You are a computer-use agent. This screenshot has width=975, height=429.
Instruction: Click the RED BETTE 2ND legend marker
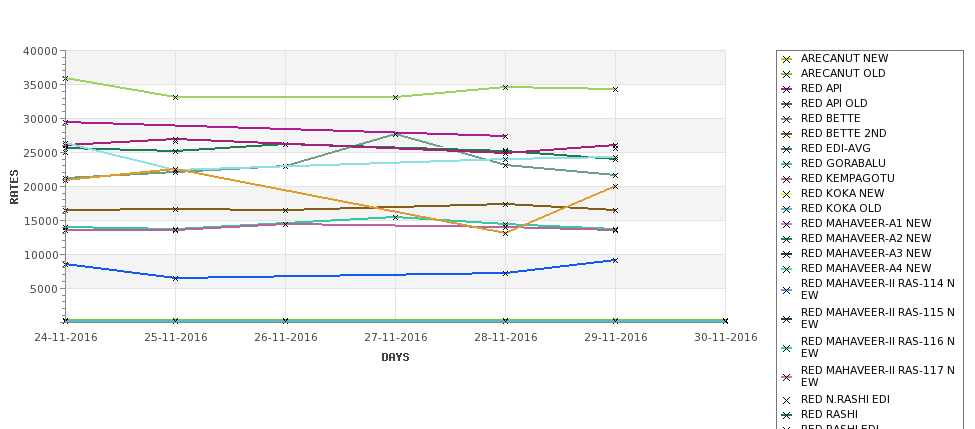pos(786,134)
